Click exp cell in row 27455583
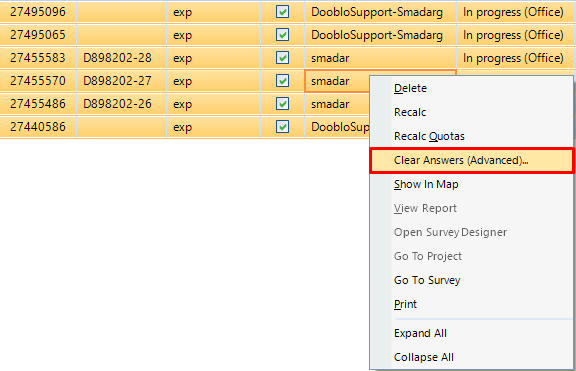The width and height of the screenshot is (576, 371). coord(214,58)
